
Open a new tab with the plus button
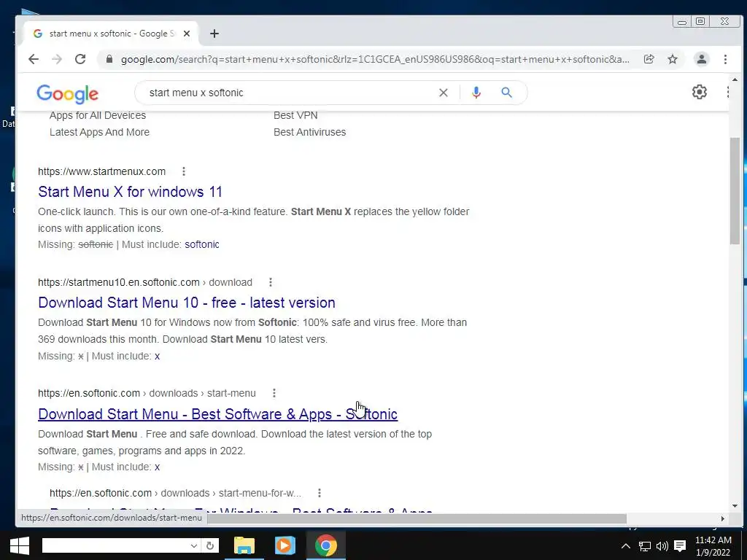[214, 34]
